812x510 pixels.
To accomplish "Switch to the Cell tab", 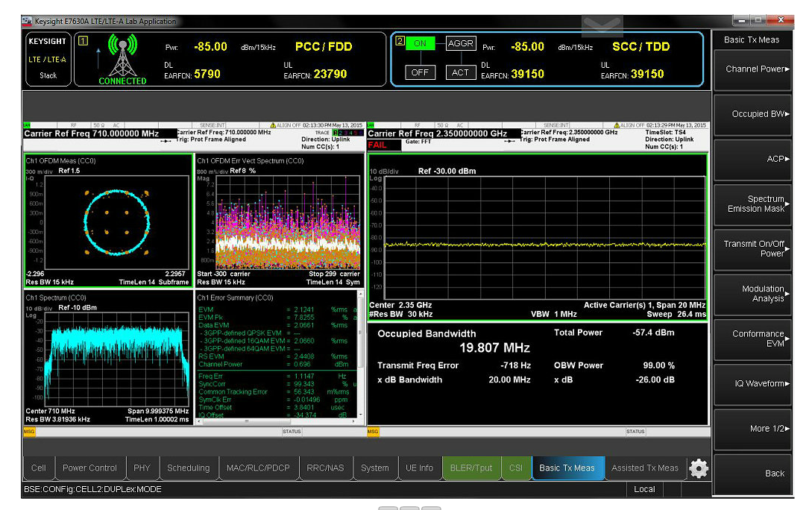I will pyautogui.click(x=38, y=468).
